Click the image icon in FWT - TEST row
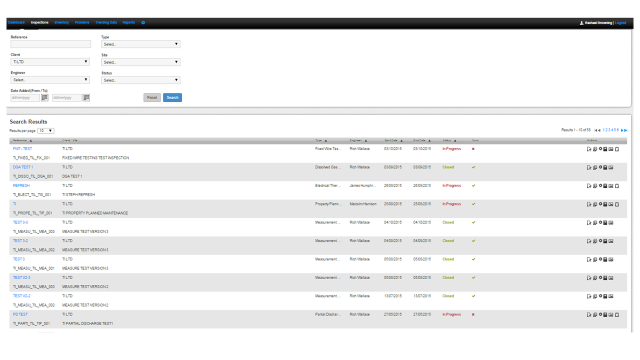 (x=611, y=149)
